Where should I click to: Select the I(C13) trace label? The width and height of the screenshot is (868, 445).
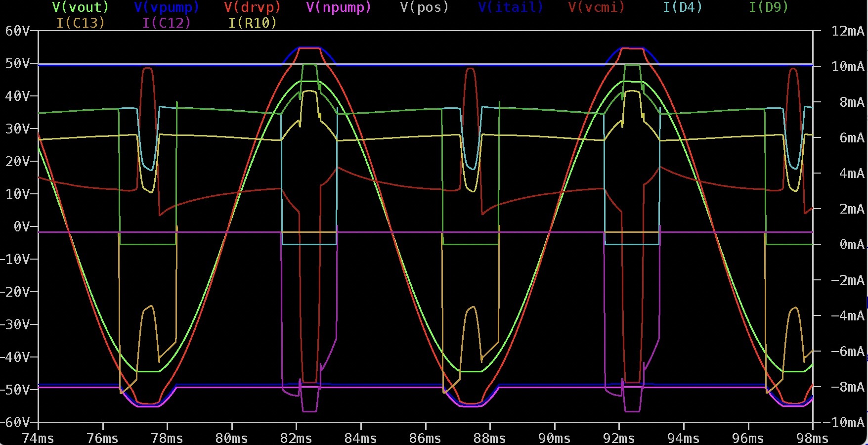(x=81, y=23)
